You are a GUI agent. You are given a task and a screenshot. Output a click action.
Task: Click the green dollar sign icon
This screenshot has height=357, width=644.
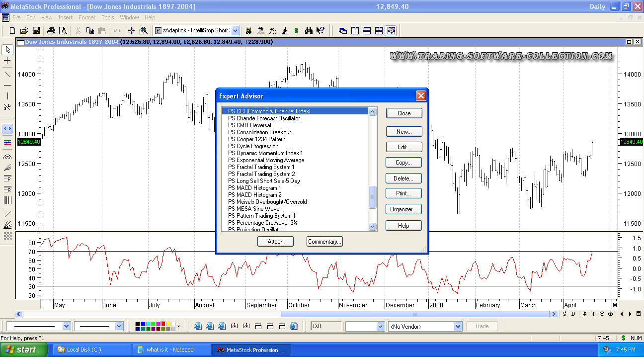pos(296,30)
